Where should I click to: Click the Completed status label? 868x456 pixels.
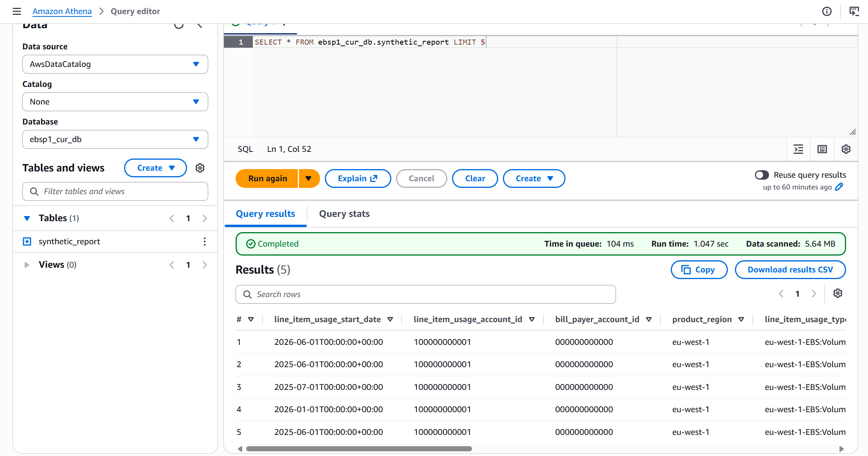tap(272, 244)
